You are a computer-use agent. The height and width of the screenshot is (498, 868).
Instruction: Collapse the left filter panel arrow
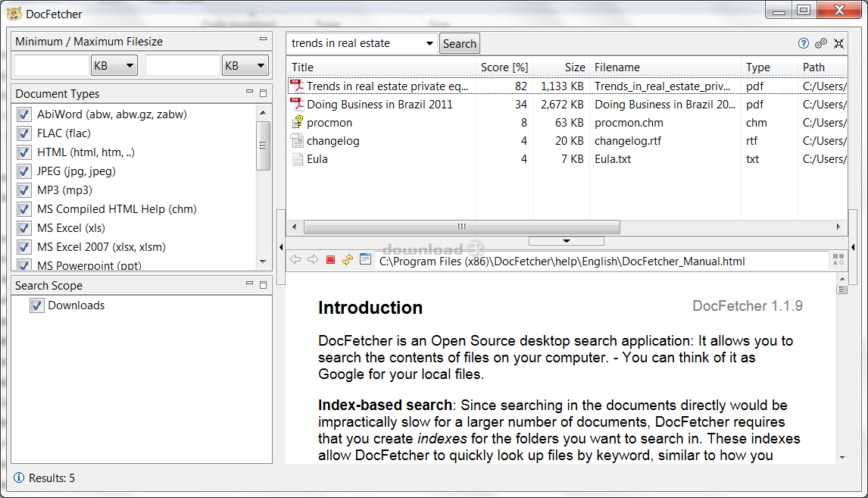point(281,247)
